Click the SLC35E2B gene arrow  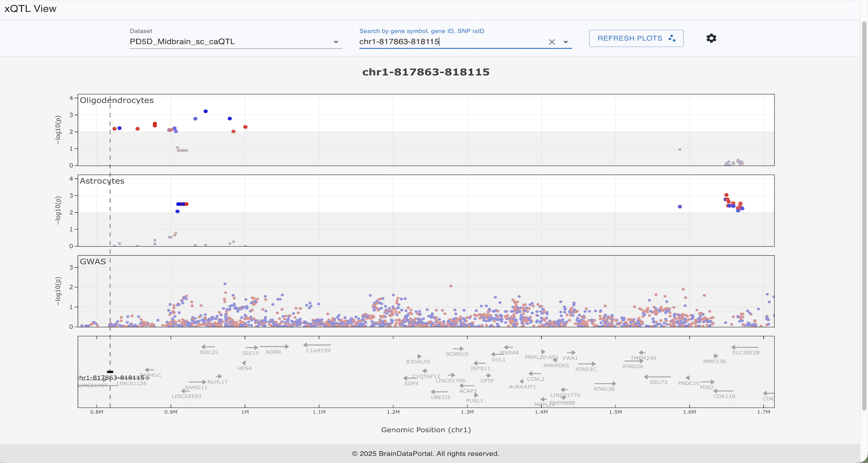[745, 347]
